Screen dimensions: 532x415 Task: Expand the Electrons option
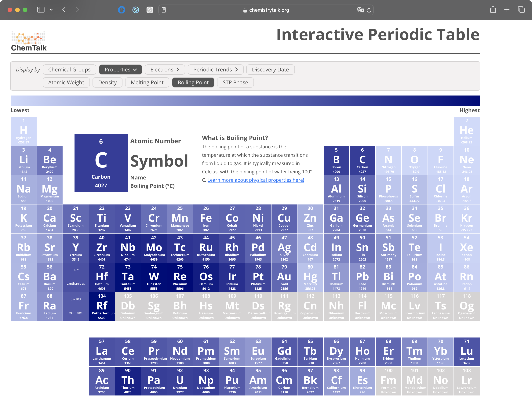point(165,69)
